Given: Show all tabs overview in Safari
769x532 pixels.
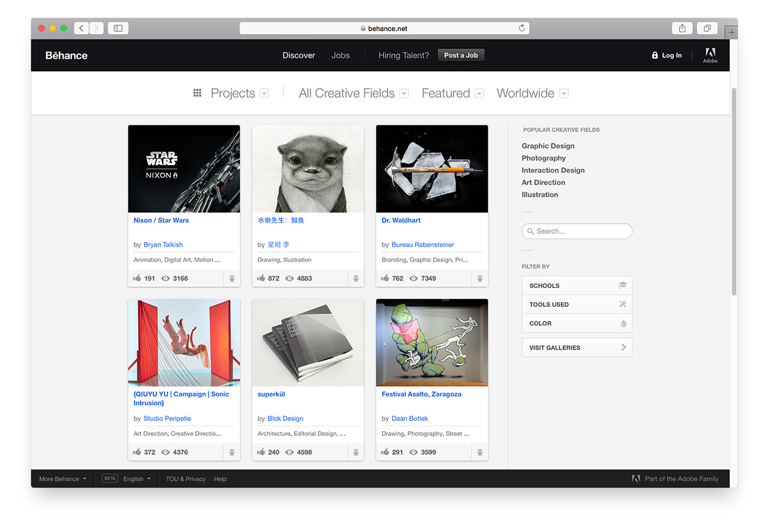Looking at the screenshot, I should 707,28.
